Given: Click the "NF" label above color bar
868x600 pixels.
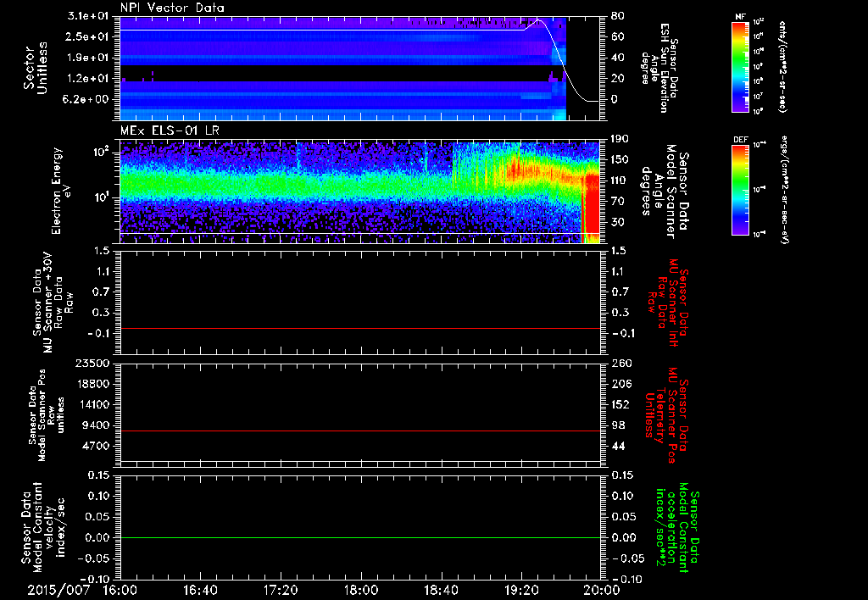Looking at the screenshot, I should [x=741, y=17].
